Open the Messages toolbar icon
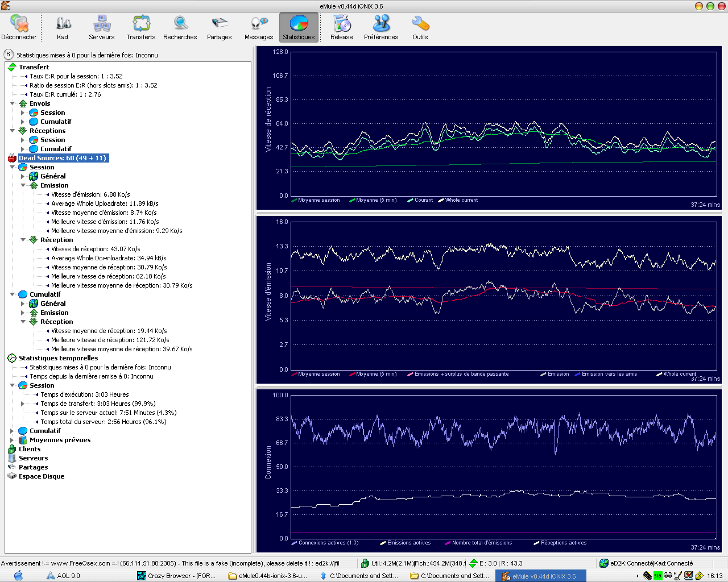The width and height of the screenshot is (728, 582). [259, 28]
